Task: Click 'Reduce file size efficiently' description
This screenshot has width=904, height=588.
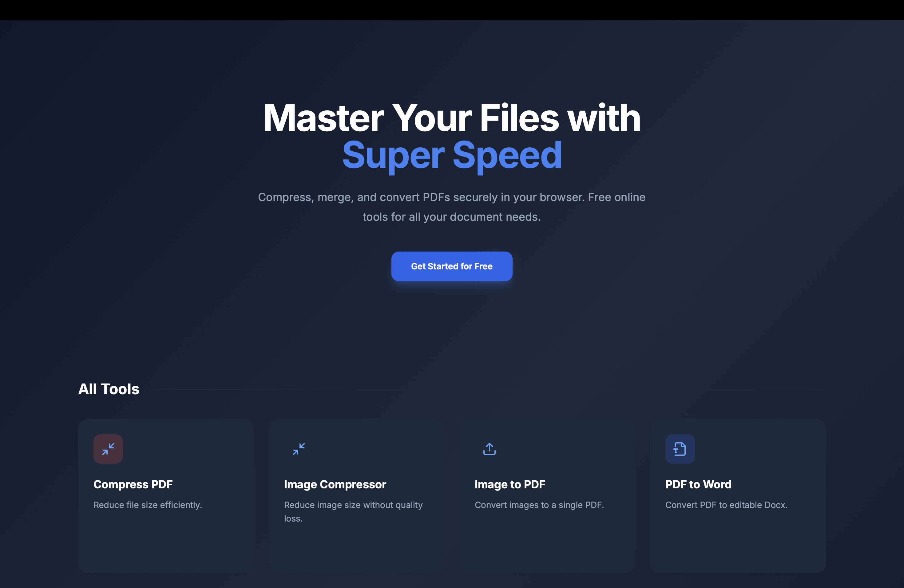Action: (147, 505)
